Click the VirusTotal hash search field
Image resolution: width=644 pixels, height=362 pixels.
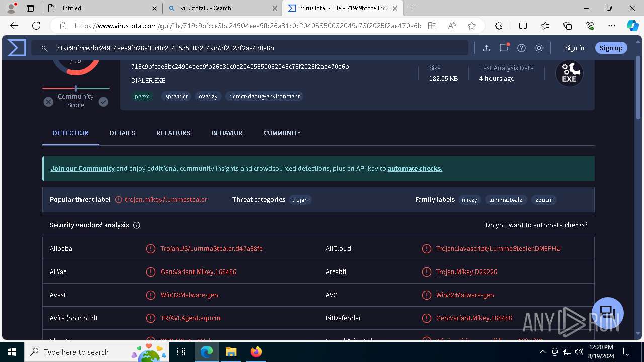click(250, 48)
